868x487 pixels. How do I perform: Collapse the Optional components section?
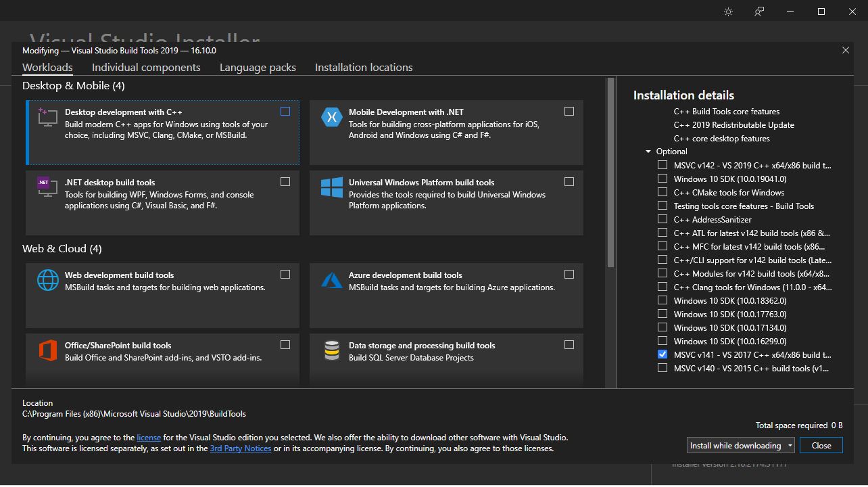coord(648,152)
